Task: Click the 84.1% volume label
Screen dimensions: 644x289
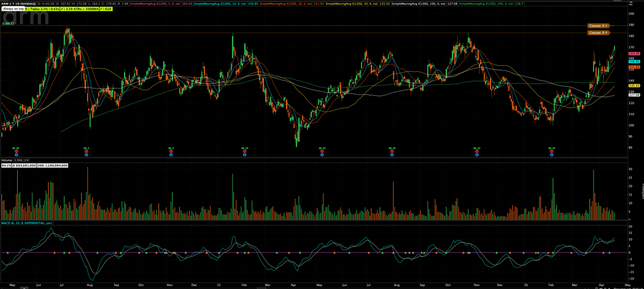Action: 6,166
